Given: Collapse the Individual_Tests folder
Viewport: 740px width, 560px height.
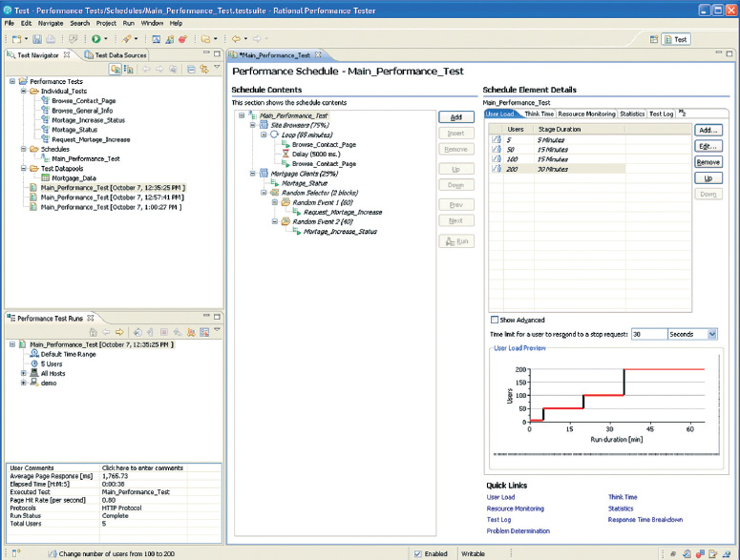Looking at the screenshot, I should [23, 92].
